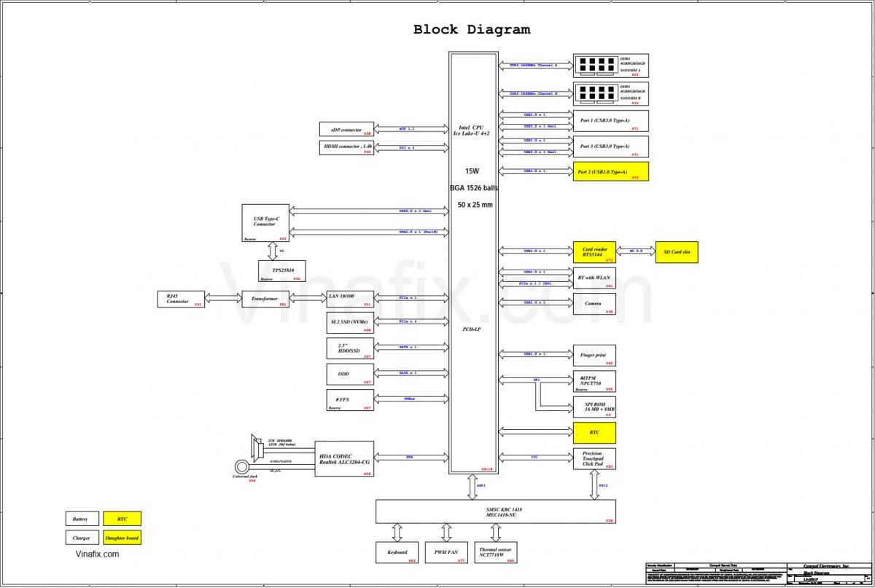Click the PCH-LP label

coord(471,329)
